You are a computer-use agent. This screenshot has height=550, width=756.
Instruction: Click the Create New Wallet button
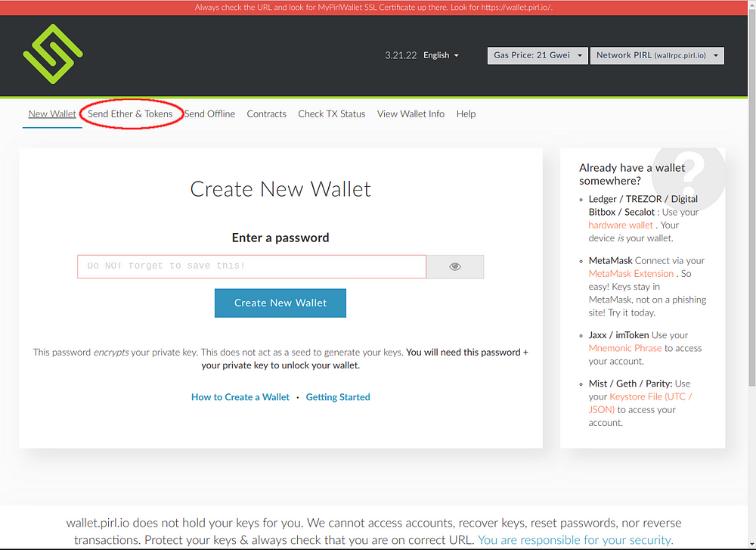click(280, 303)
